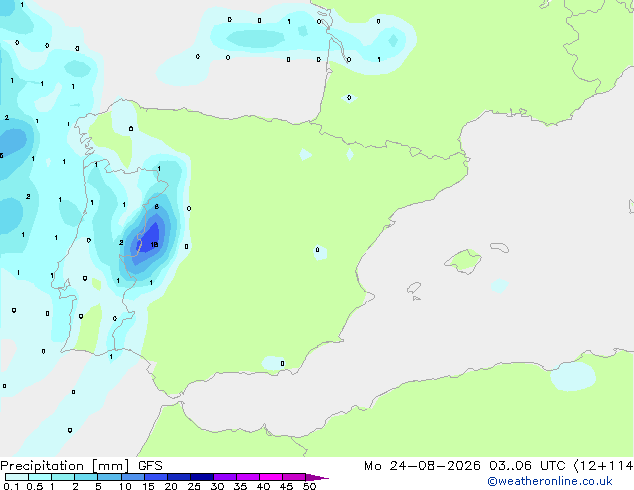
Task: Select the 5–10 mm legend color swatch
Action: click(x=109, y=477)
